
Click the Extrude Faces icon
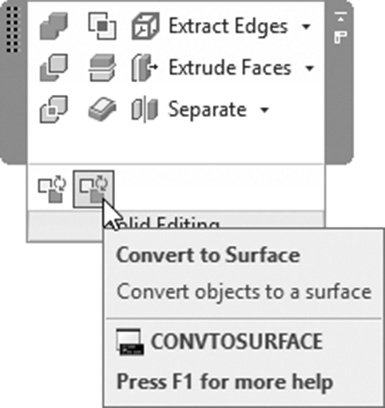[x=144, y=68]
